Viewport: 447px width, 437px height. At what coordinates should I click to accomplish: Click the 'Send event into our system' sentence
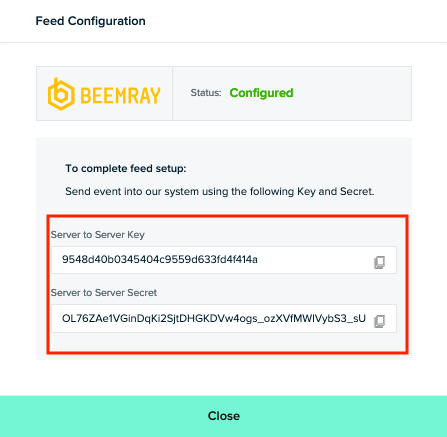pos(220,191)
